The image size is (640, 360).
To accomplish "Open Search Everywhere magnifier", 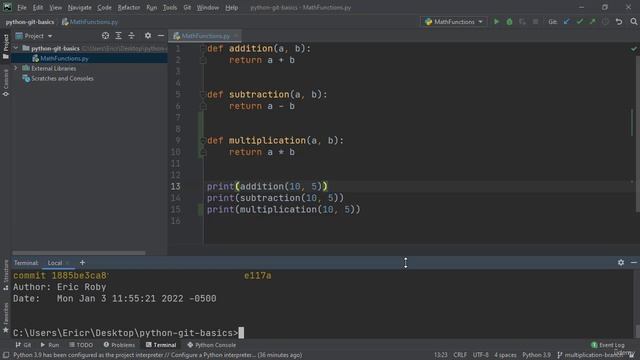I will (633, 22).
